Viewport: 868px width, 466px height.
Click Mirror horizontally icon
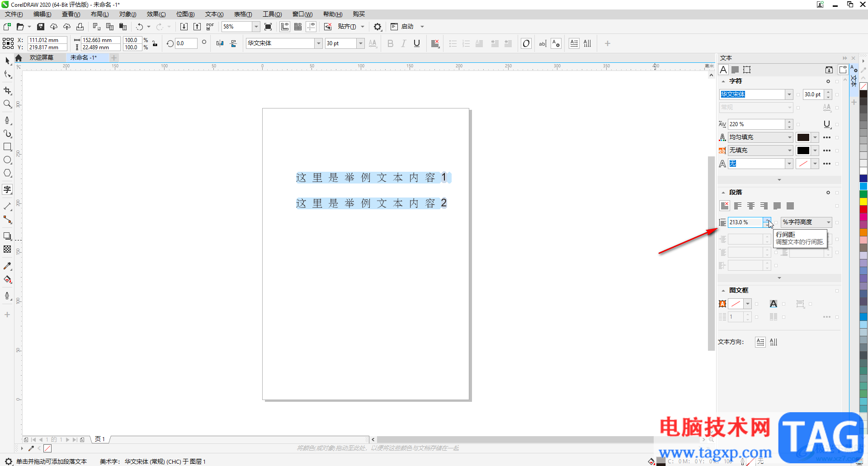(x=220, y=43)
